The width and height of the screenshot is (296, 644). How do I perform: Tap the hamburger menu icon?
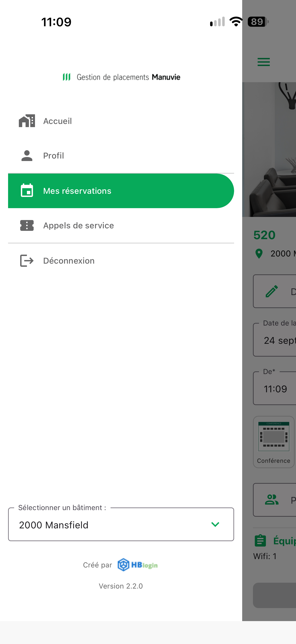click(263, 62)
